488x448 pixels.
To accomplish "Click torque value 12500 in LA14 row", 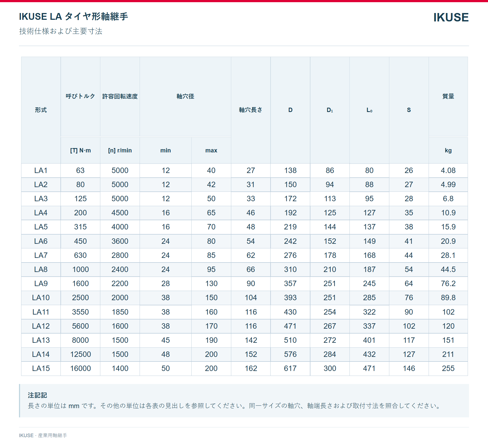I will click(x=81, y=354).
